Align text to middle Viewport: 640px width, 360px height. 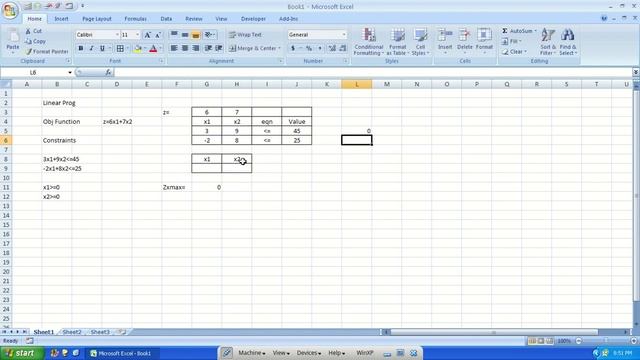[x=185, y=35]
